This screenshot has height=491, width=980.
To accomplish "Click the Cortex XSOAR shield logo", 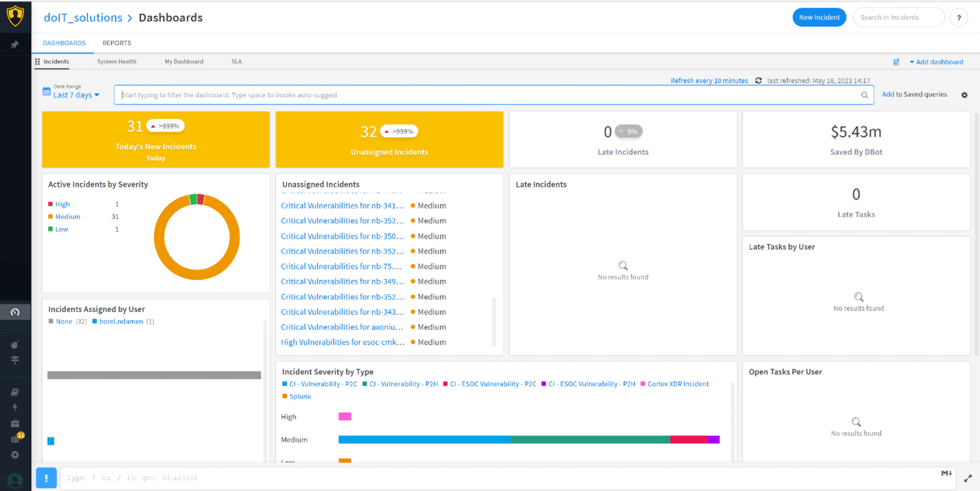I will [15, 16].
